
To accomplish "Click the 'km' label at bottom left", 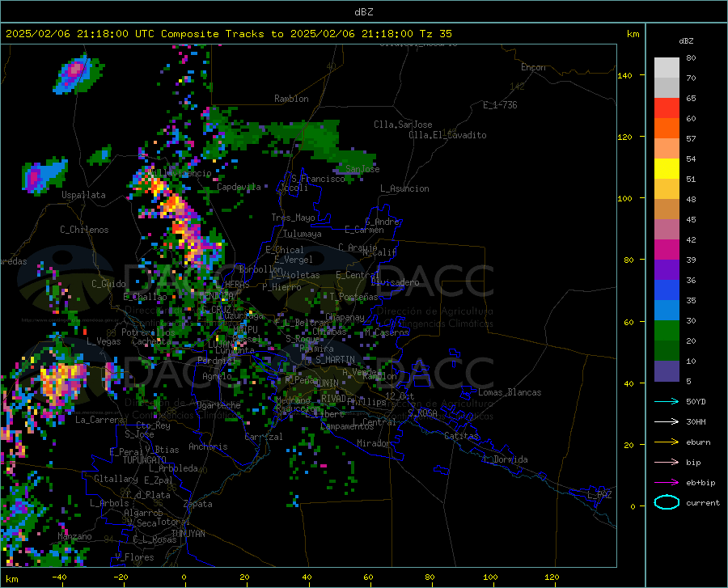I will (11, 579).
